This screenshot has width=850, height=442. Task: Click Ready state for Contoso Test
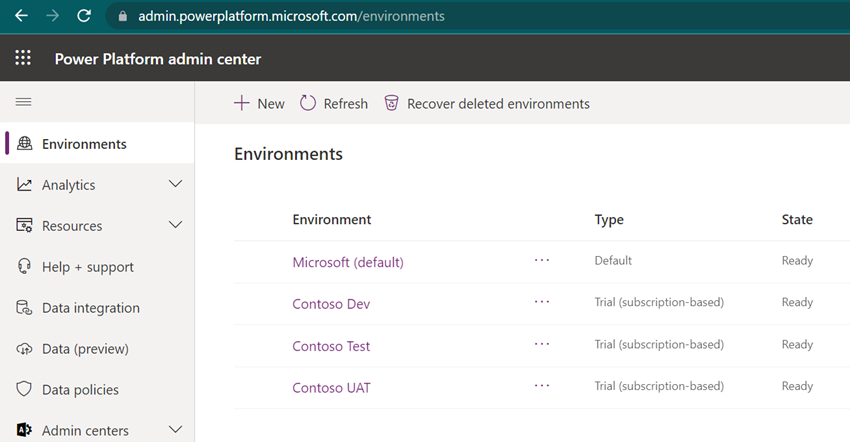(x=797, y=345)
